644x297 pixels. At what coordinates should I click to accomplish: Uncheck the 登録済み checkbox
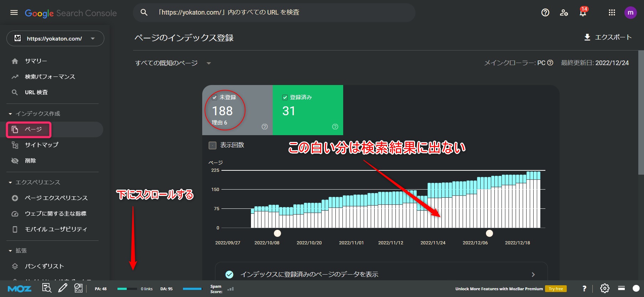coord(285,97)
